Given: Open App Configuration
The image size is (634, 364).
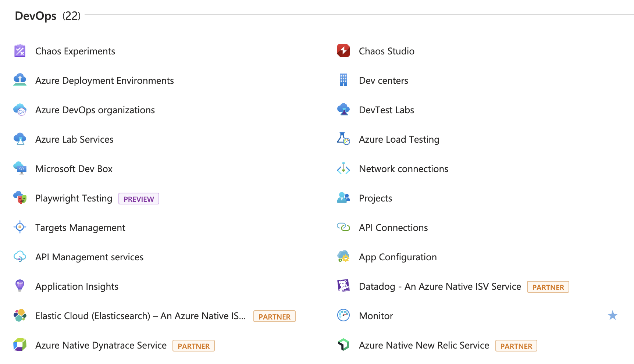Looking at the screenshot, I should (398, 257).
